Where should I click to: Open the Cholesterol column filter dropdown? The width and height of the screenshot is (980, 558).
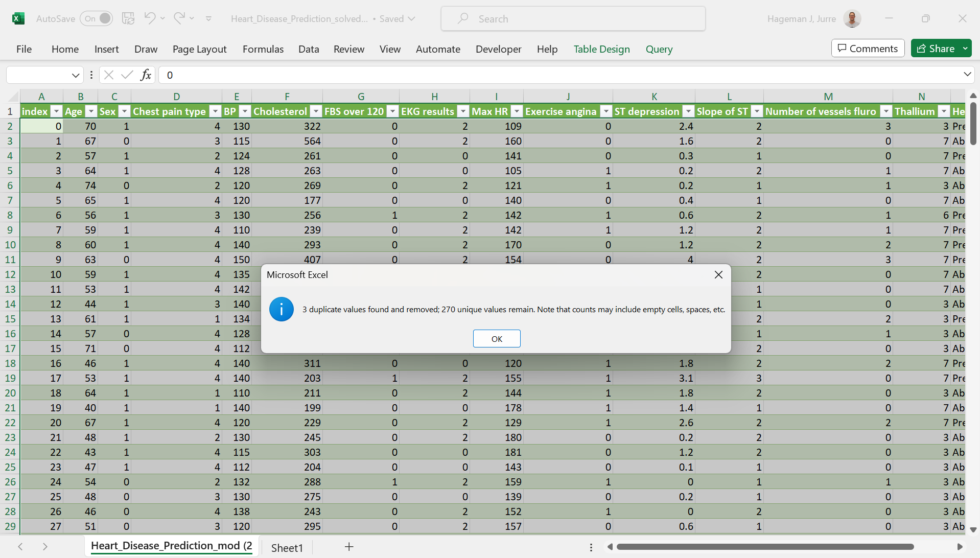(316, 111)
